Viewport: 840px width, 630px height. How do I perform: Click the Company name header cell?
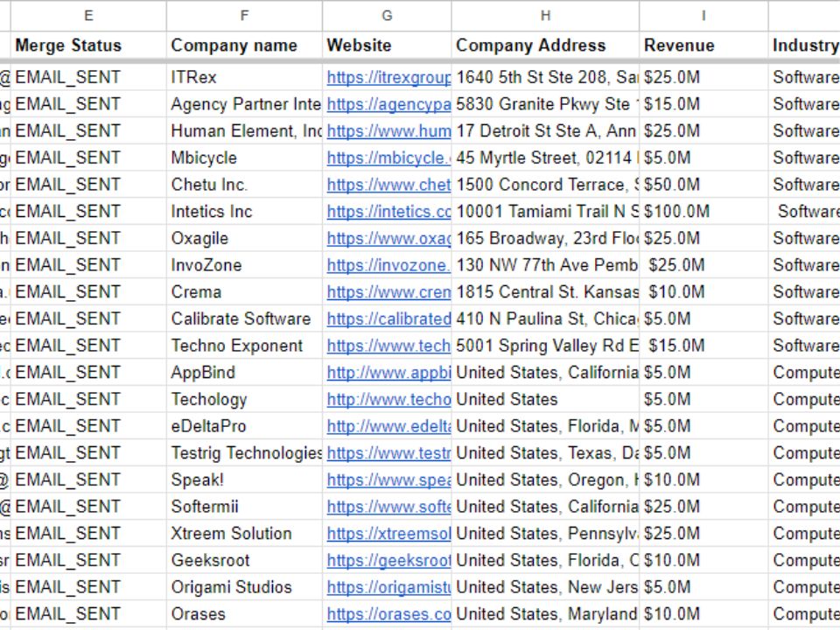click(244, 45)
